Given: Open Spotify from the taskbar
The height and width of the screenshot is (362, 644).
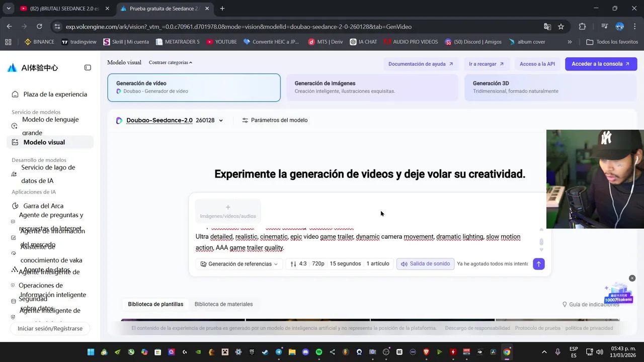Looking at the screenshot, I should 319,352.
